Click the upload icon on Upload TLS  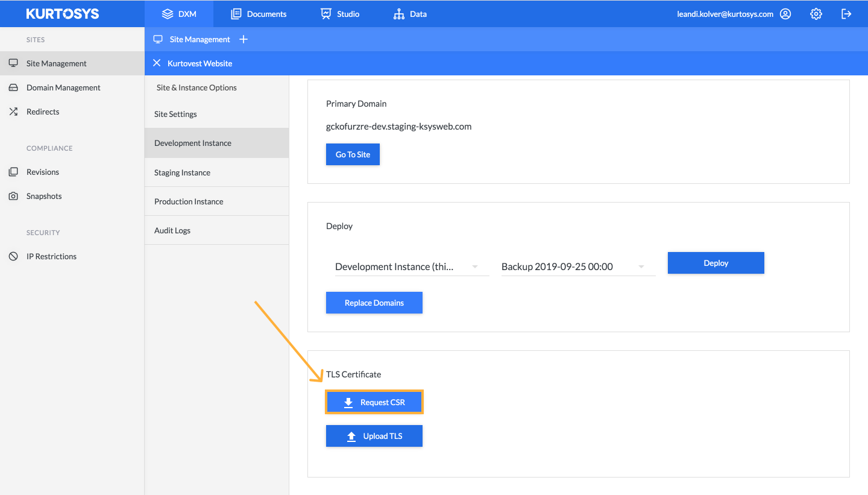(351, 437)
